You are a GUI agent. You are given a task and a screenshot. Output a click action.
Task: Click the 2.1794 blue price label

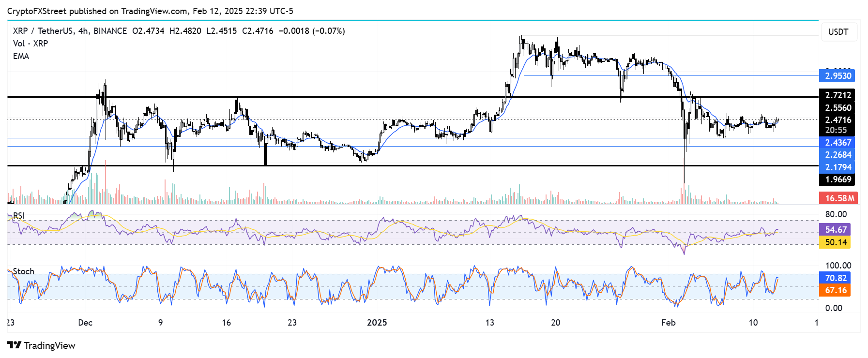click(837, 167)
